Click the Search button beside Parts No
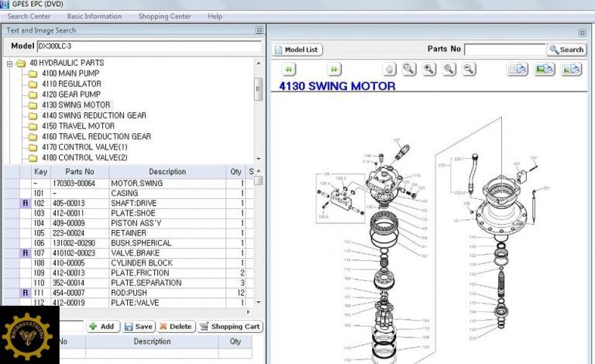The image size is (595, 364). tap(566, 50)
